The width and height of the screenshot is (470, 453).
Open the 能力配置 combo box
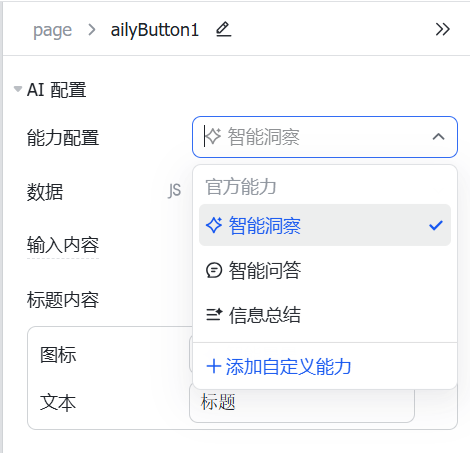coord(325,137)
